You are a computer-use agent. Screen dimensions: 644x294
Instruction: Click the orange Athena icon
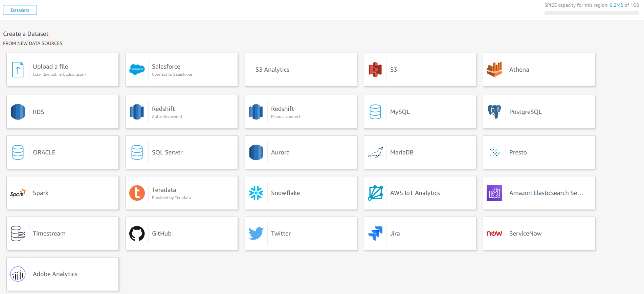(x=494, y=70)
